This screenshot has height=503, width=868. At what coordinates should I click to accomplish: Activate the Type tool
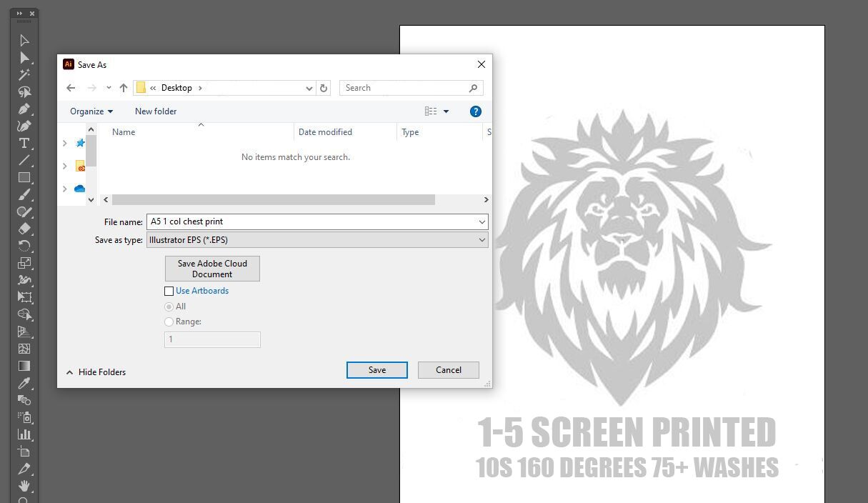pyautogui.click(x=24, y=143)
